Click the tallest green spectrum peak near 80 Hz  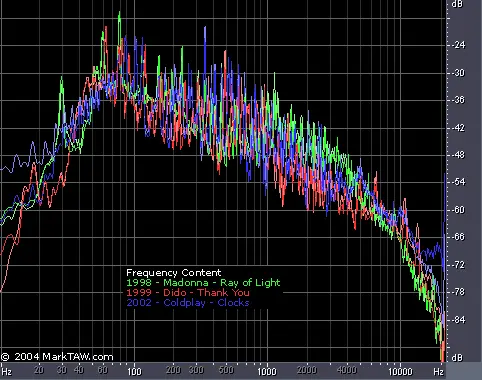119,14
